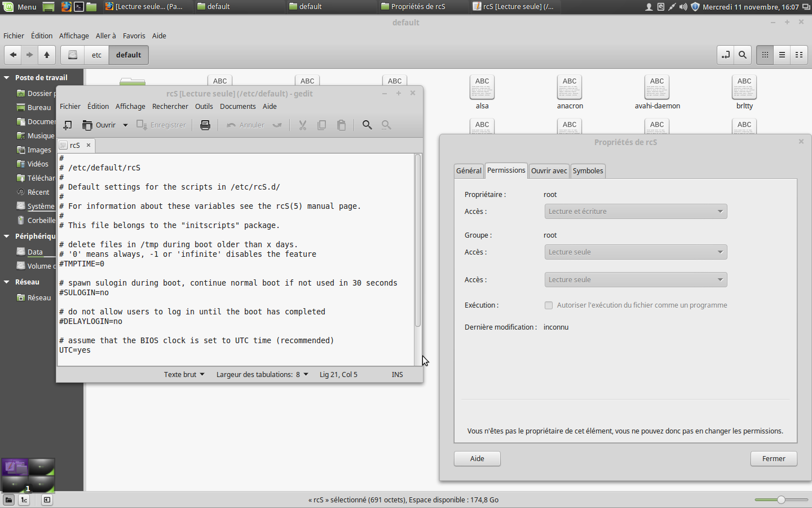Open gedit's Documents menu
Screen dimensions: 812x508
coord(238,106)
